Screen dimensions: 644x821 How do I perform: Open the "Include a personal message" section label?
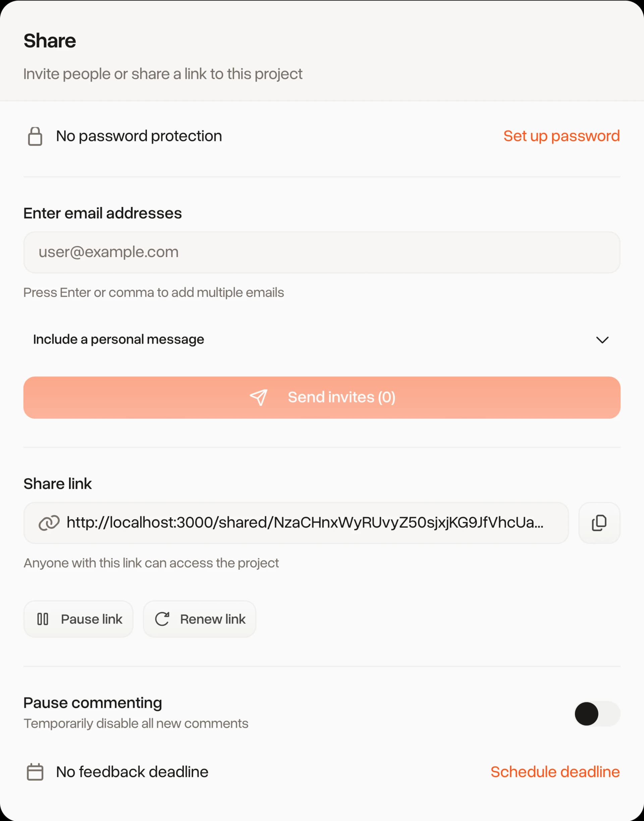point(118,340)
